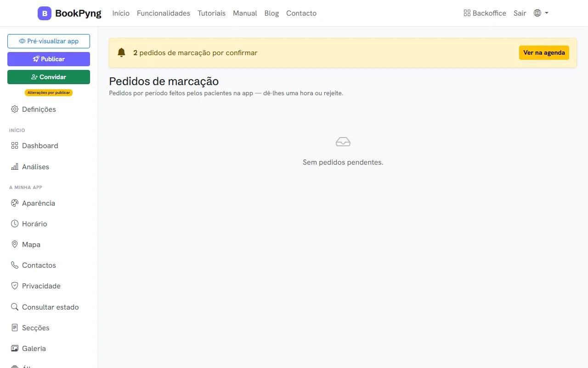Image resolution: width=588 pixels, height=368 pixels.
Task: Click the Pedidos de marcação heading
Action: [x=164, y=81]
